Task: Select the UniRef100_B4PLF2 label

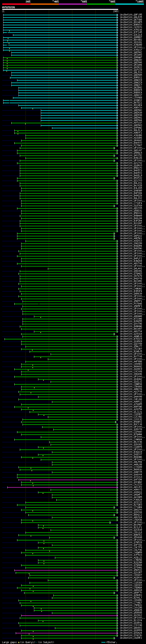Action: point(131,259)
